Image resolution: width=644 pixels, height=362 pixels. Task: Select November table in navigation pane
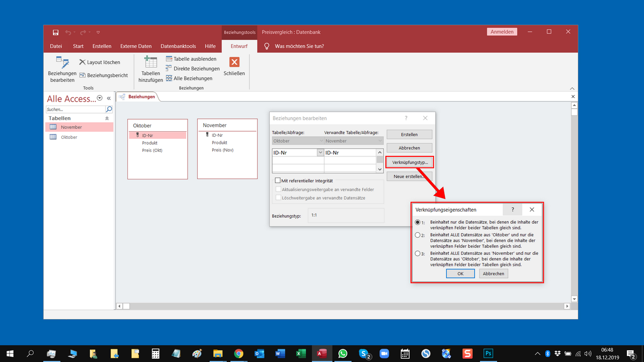click(79, 127)
